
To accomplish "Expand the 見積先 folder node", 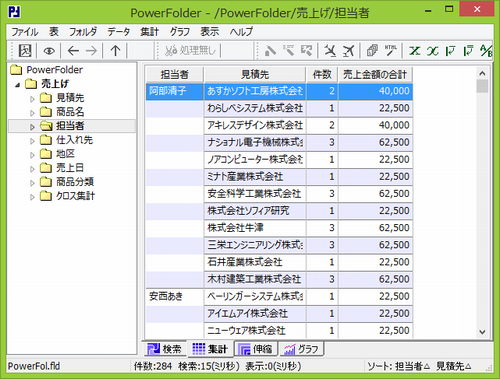I will click(32, 99).
